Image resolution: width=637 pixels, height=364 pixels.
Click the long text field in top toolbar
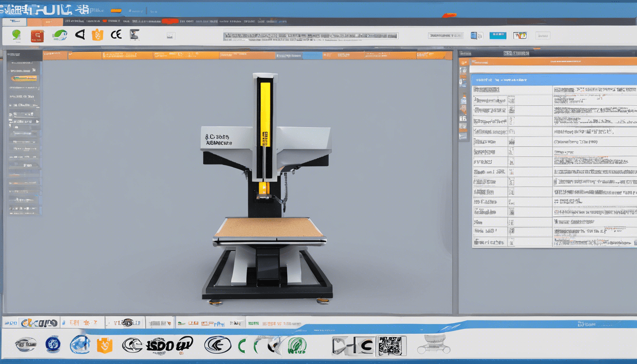point(310,36)
